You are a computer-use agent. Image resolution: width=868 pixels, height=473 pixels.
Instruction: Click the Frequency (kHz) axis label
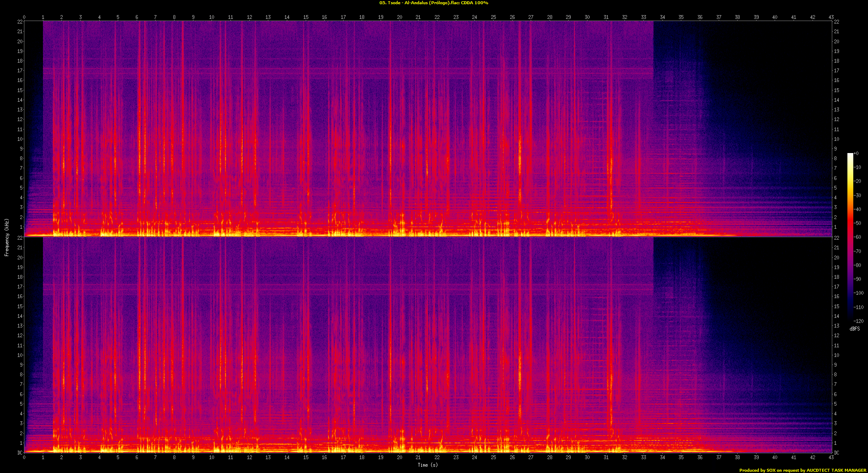pos(7,237)
